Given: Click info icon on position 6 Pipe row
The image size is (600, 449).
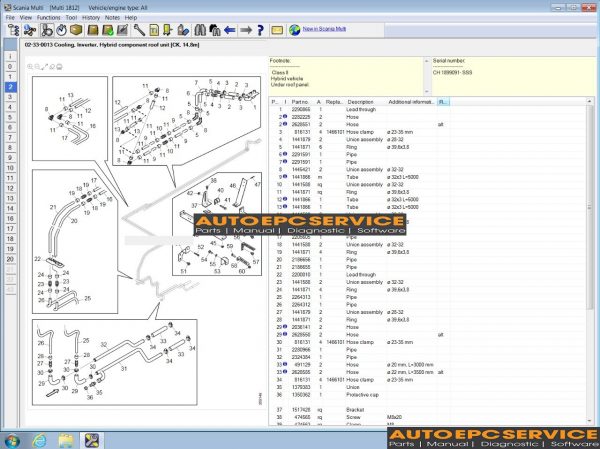Looking at the screenshot, I should click(x=285, y=154).
